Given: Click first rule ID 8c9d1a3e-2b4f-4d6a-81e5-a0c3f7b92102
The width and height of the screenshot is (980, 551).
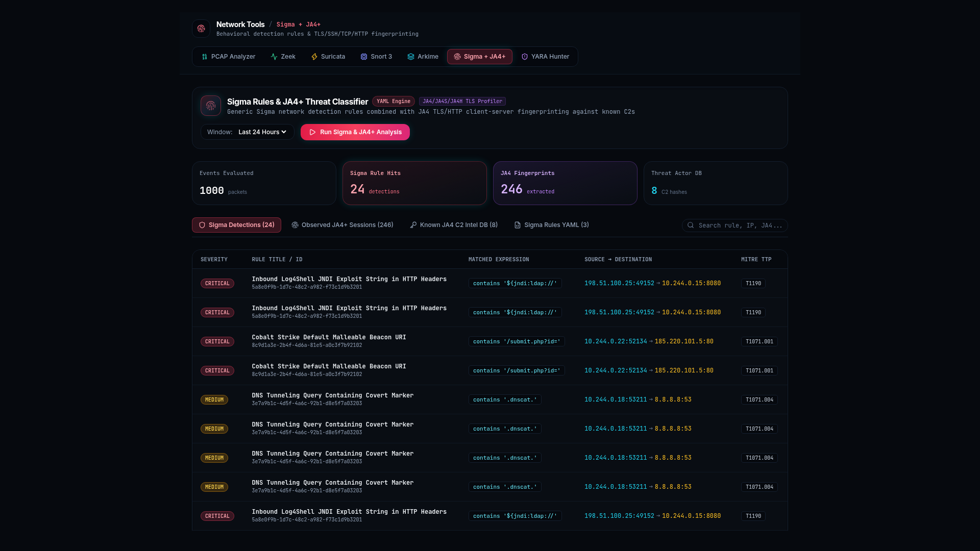Looking at the screenshot, I should tap(307, 345).
